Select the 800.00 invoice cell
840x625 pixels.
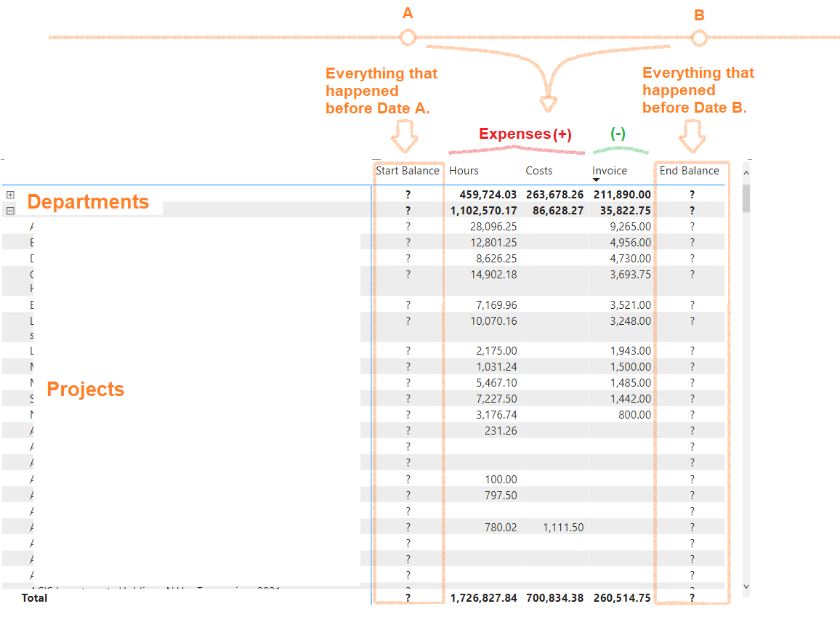point(635,415)
